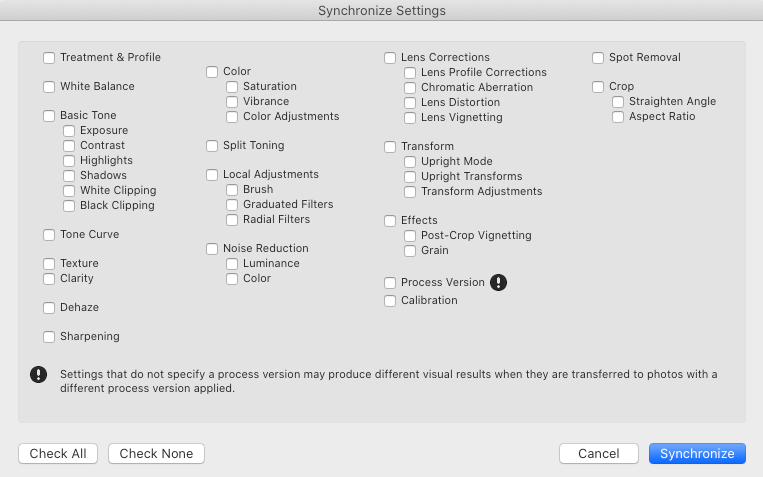The image size is (763, 477).
Task: Toggle the Luminance noise reduction checkbox
Action: (x=232, y=264)
